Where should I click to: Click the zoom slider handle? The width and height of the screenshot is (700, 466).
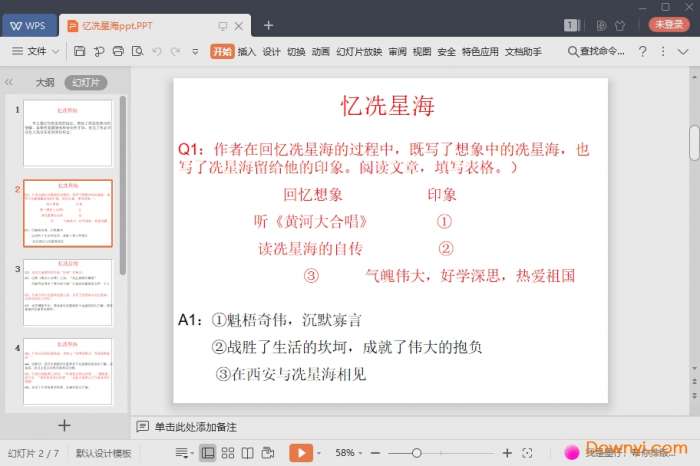pos(417,453)
